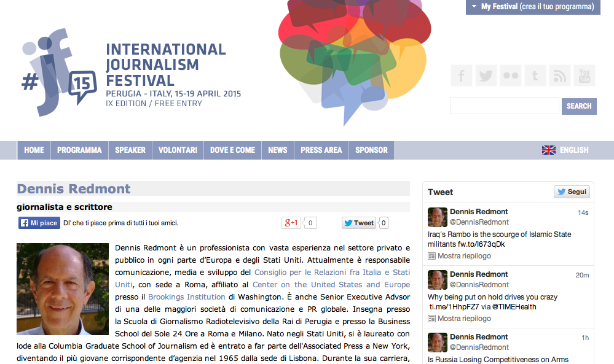Viewport: 614px width, 364px height.
Task: Go to the HOME menu item
Action: (34, 150)
